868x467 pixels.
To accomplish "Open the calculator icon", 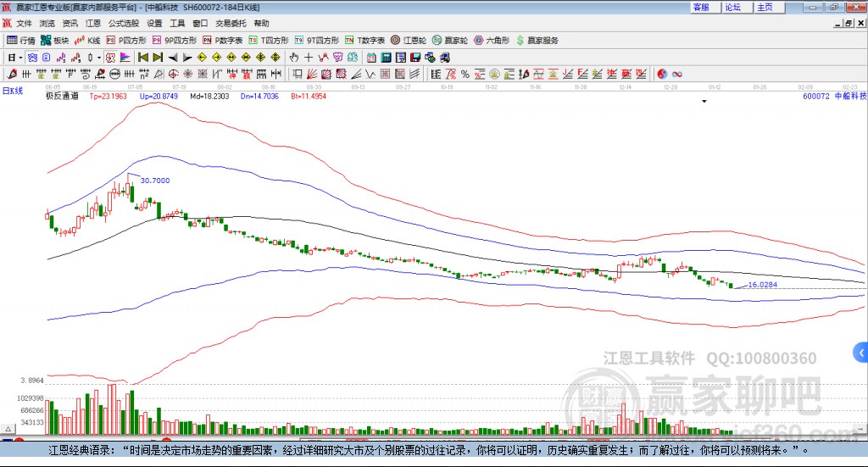I will [x=386, y=58].
